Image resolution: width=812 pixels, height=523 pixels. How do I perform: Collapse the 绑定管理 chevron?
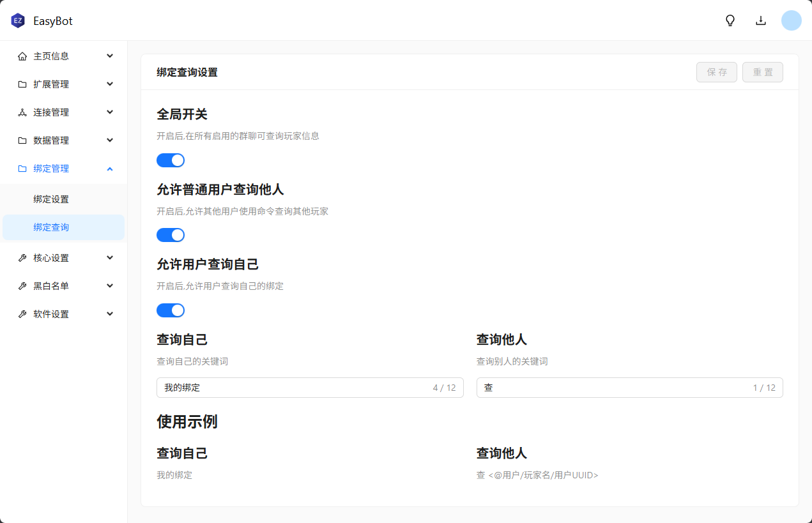click(x=110, y=169)
